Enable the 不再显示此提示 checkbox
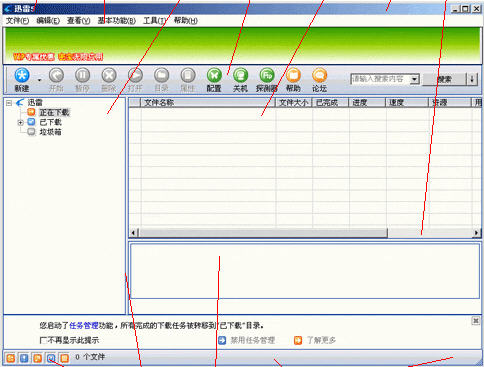 pyautogui.click(x=42, y=340)
